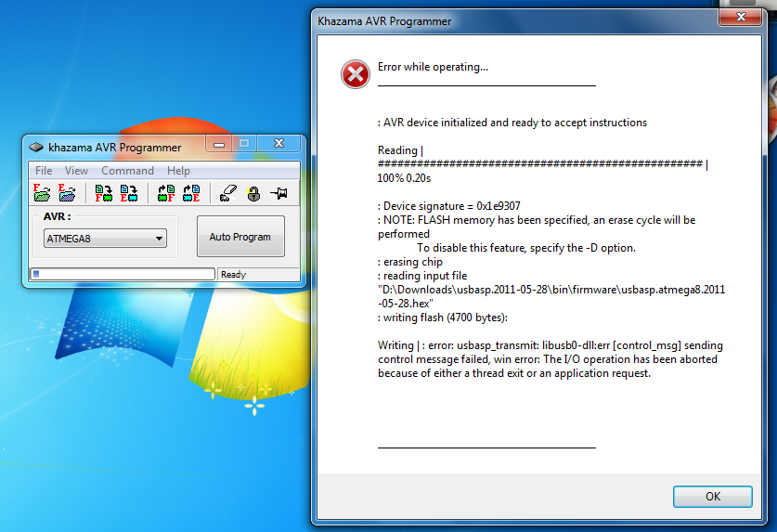Viewport: 777px width, 532px height.
Task: Click the progress bar in khazama window
Action: pos(123,274)
